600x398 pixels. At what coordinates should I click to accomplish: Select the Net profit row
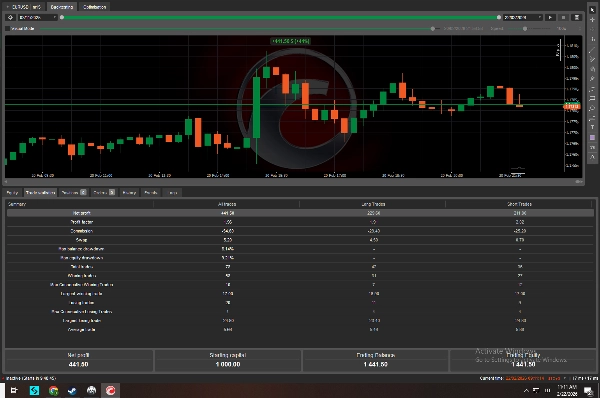click(300, 213)
